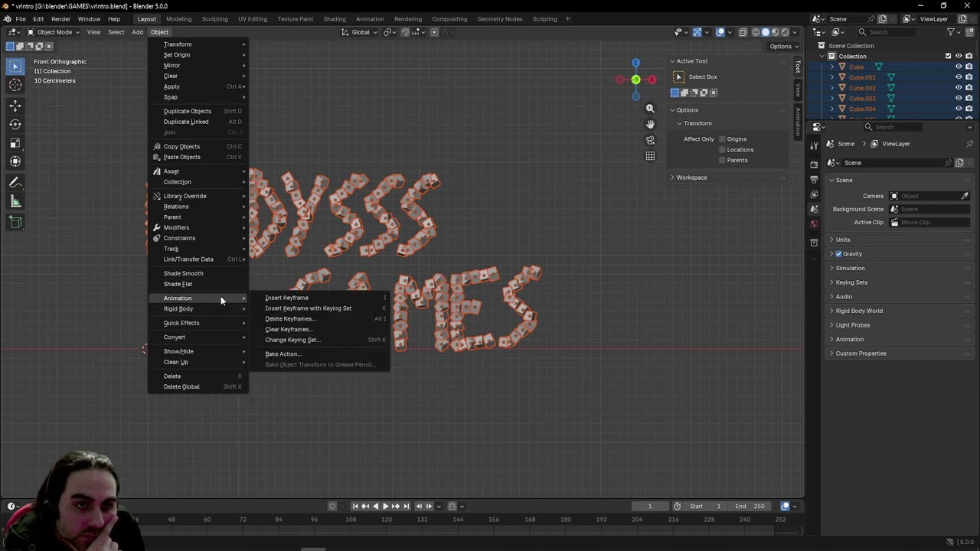980x551 pixels.
Task: Pin the Scene datablock in properties header
Action: point(969,144)
